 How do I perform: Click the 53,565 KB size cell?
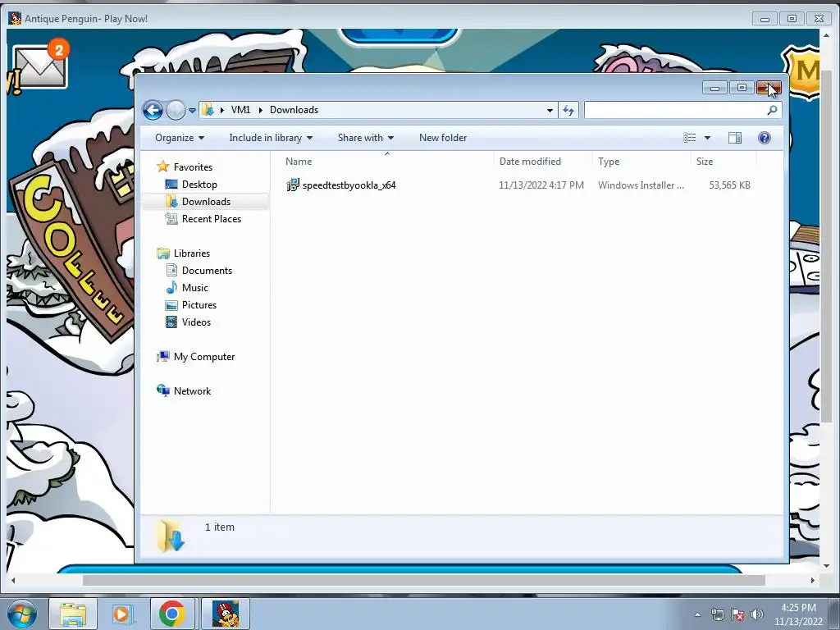[729, 185]
